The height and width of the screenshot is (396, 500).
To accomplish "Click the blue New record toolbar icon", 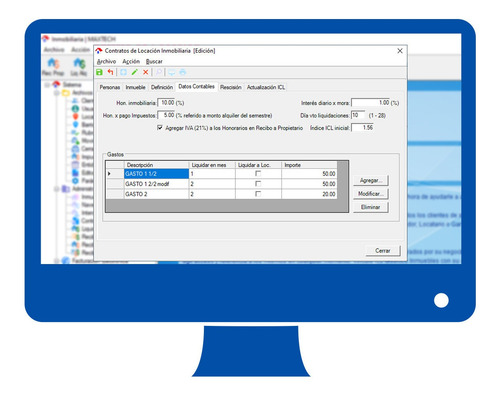I will (x=123, y=72).
